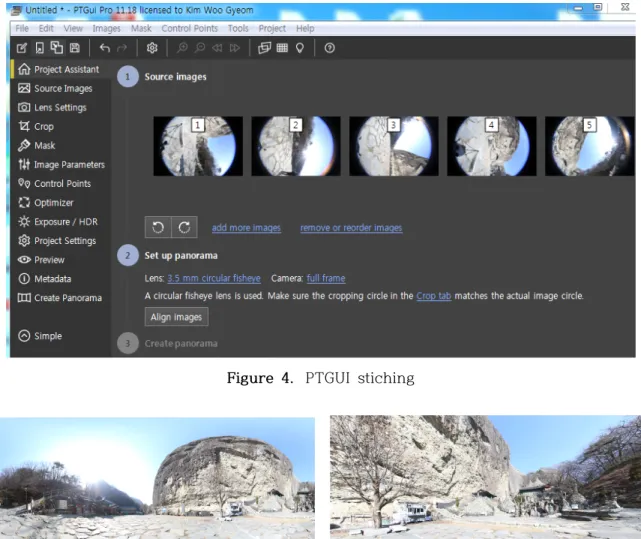Screen dimensions: 641x539
Task: Click the Next Image forward icon
Action: pos(235,48)
